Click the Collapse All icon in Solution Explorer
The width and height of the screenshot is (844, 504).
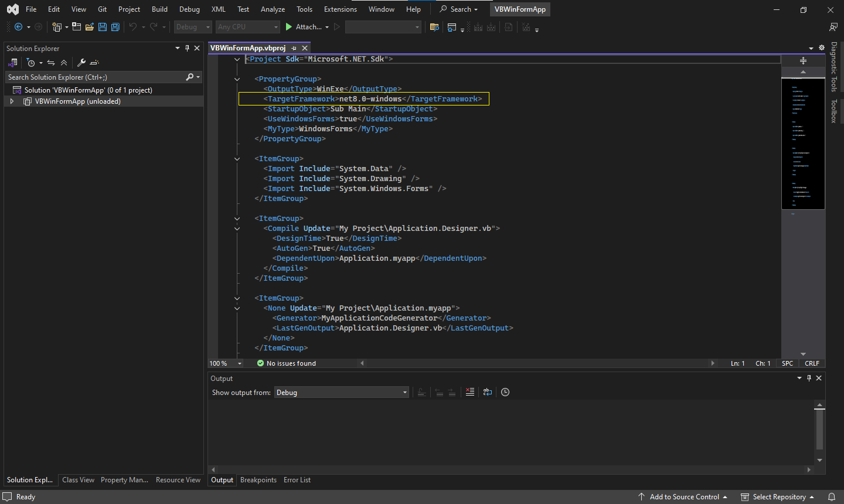tap(64, 63)
